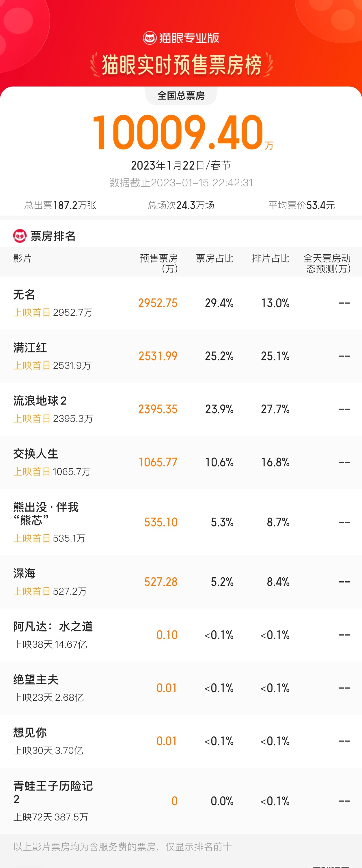This screenshot has width=362, height=868.
Task: Click the 总出票 187.2万张 statistic
Action: point(60,205)
